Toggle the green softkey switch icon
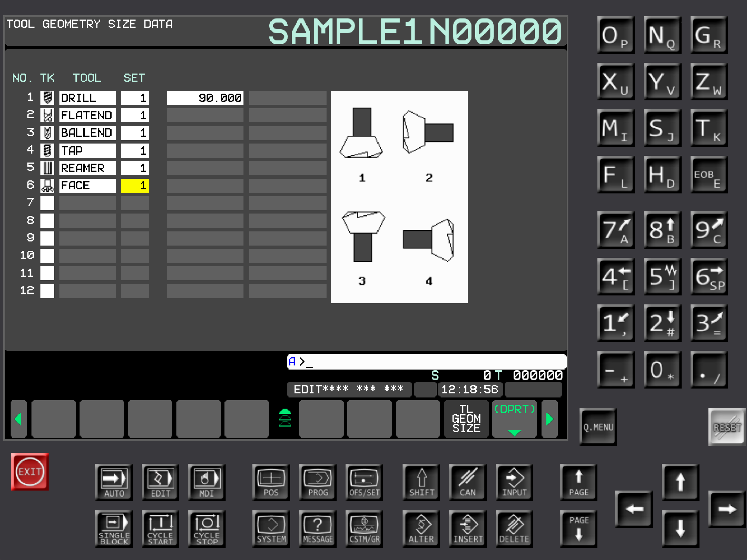Image resolution: width=747 pixels, height=560 pixels. click(x=285, y=418)
